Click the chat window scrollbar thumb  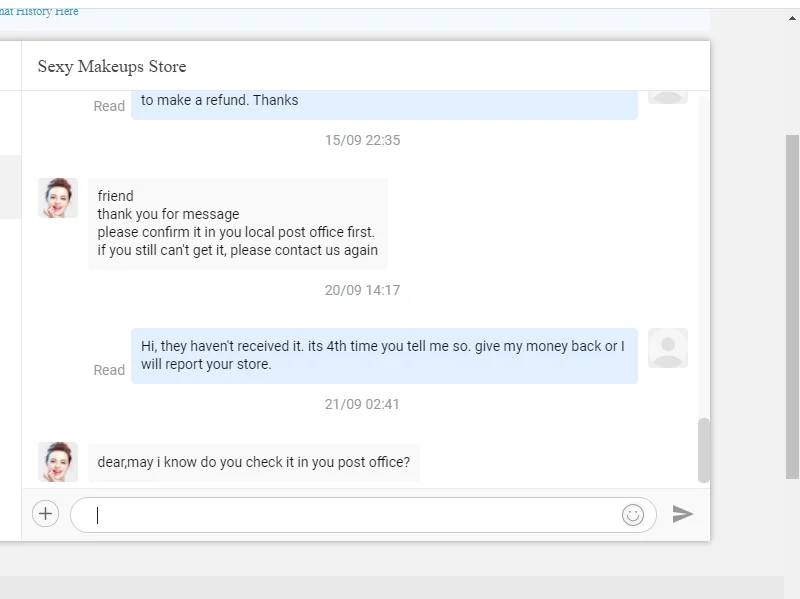[704, 450]
